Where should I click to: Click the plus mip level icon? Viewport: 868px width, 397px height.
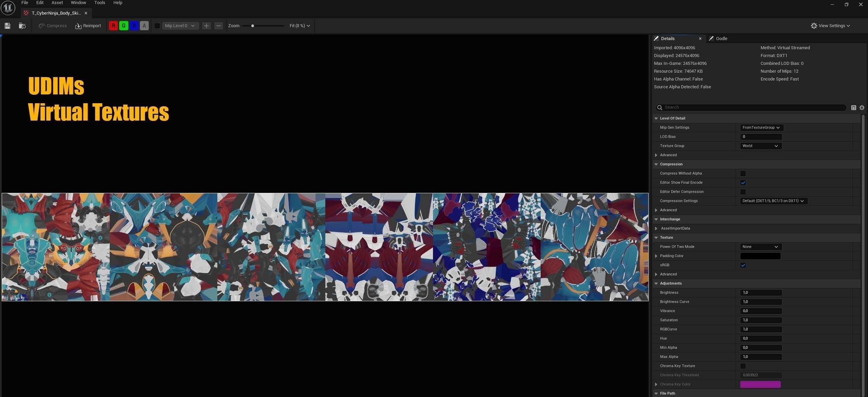point(206,26)
